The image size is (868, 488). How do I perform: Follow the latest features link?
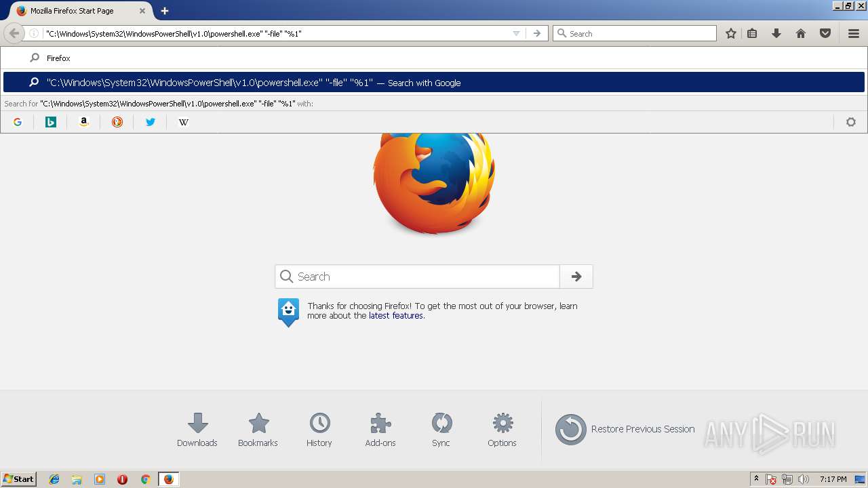[396, 316]
